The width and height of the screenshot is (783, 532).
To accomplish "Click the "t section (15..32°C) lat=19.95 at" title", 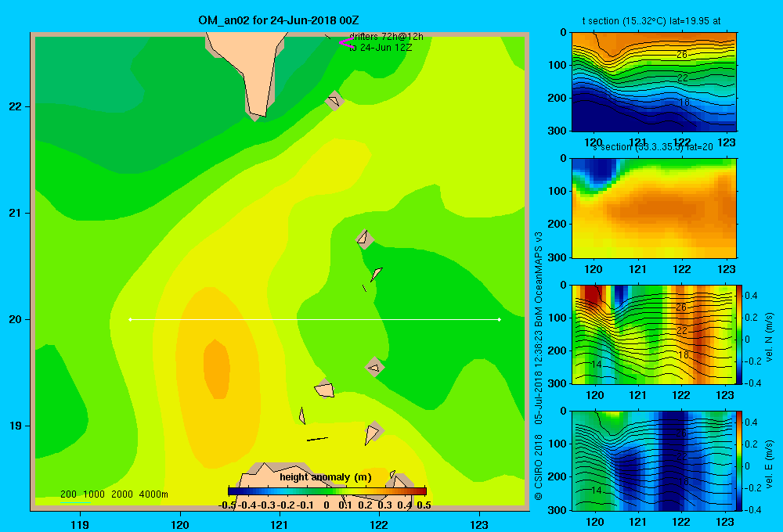I will (651, 21).
